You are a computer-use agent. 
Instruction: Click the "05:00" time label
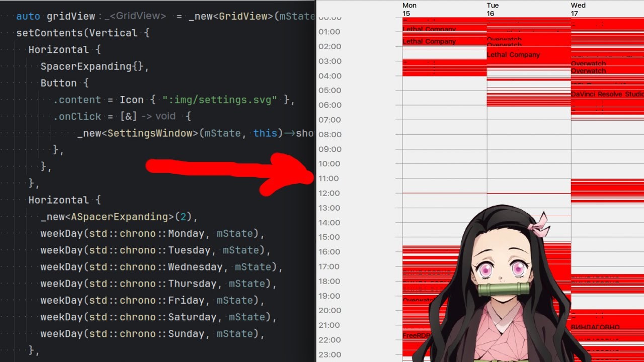point(329,90)
